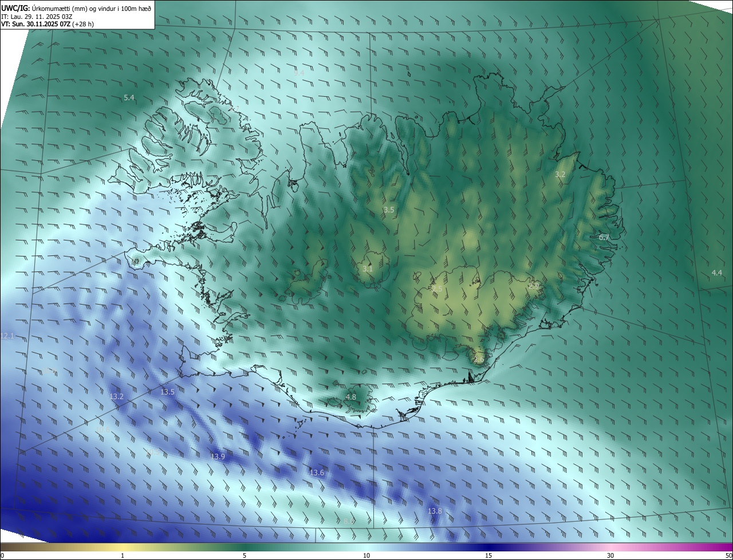Click the 2.6 value label
This screenshot has height=560, width=733.
click(479, 359)
